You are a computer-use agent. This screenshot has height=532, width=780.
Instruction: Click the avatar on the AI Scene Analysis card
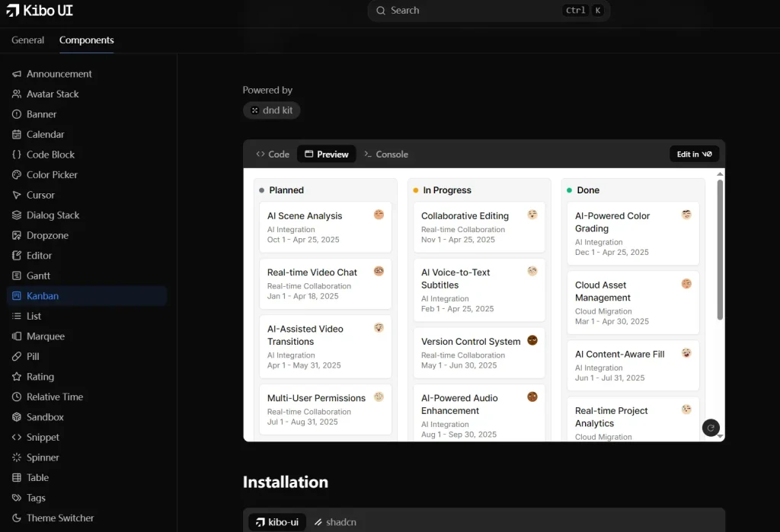coord(379,215)
